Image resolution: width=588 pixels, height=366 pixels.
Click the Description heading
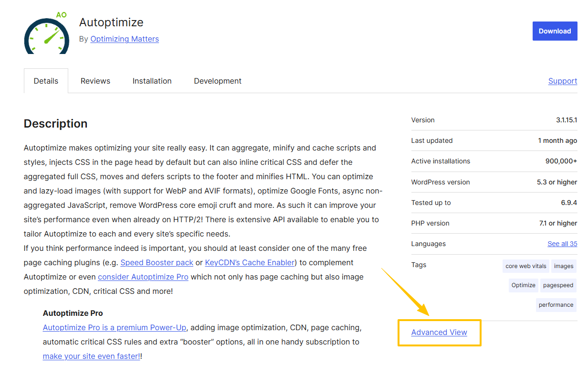[55, 124]
